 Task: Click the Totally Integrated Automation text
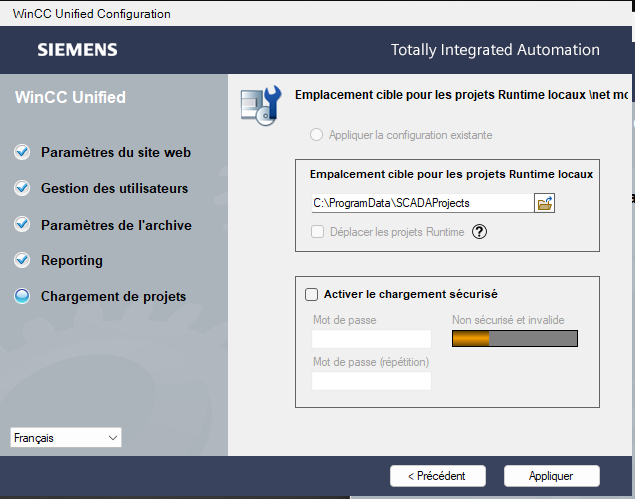(x=495, y=50)
